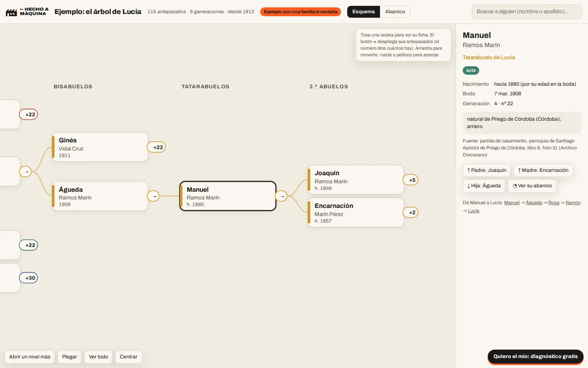Viewport: 588px width, 368px height.
Task: Collapse Águeda Ramos Marín's branch
Action: 153,196
